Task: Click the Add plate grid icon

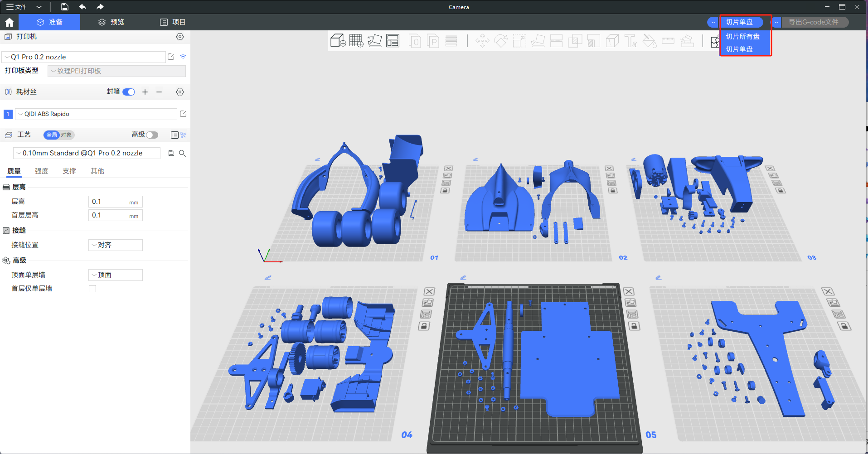Action: click(x=356, y=41)
